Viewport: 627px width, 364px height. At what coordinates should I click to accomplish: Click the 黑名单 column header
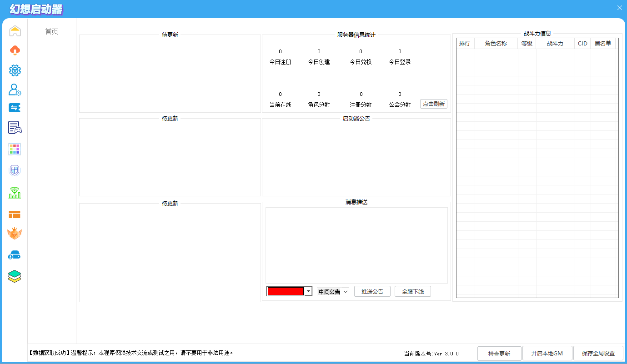click(x=603, y=44)
